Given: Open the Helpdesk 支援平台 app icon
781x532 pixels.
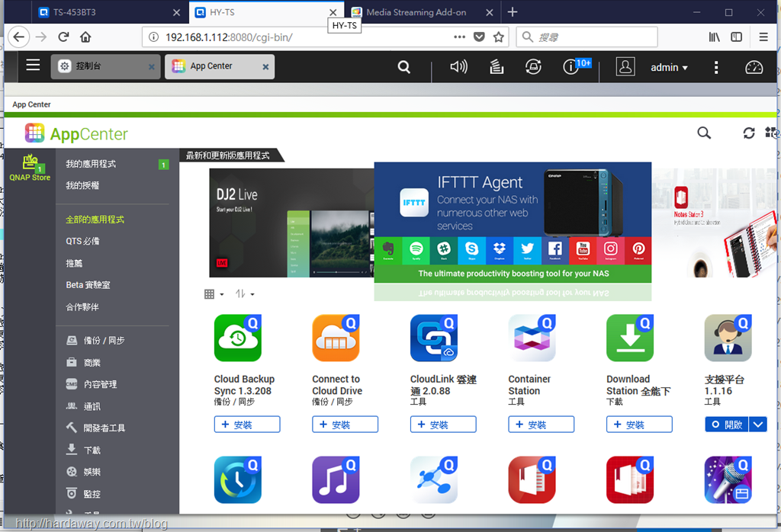Looking at the screenshot, I should point(728,338).
